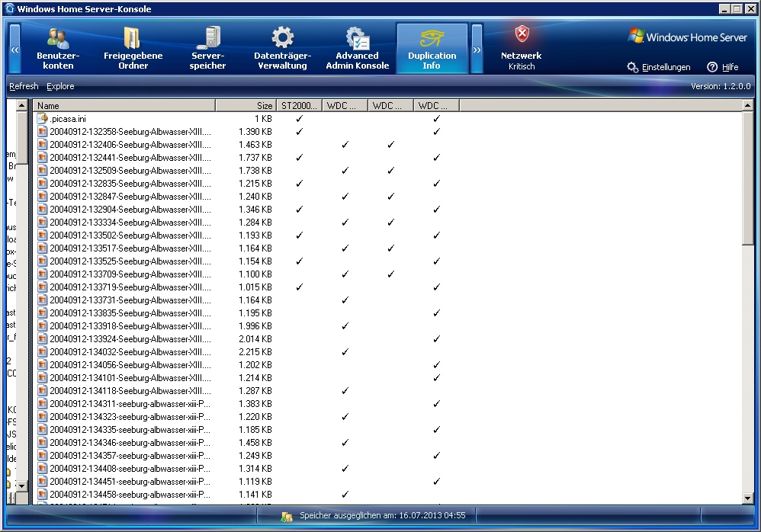
Task: Switch to Serverspeicher tab
Action: pyautogui.click(x=207, y=49)
